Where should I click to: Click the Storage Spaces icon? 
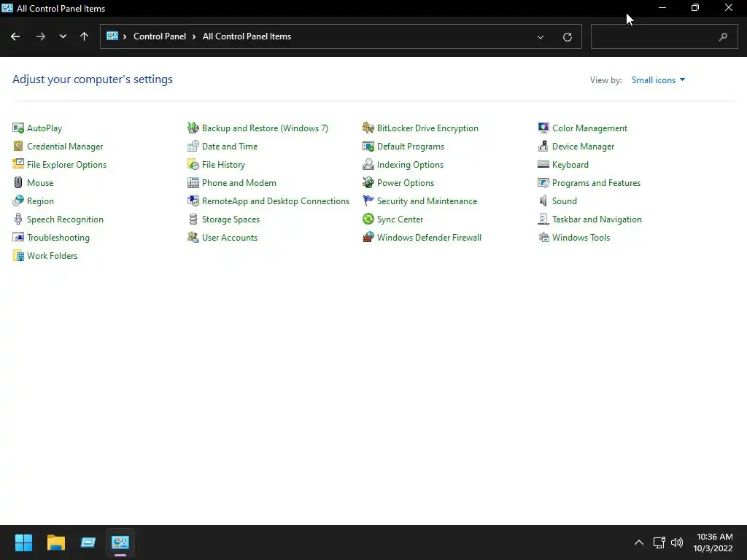click(x=193, y=219)
